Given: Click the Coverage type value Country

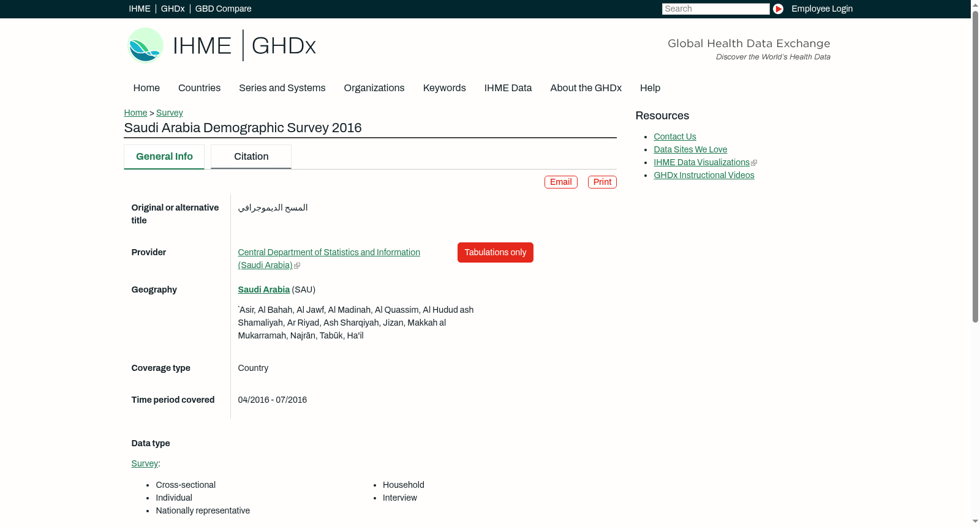Looking at the screenshot, I should point(253,368).
